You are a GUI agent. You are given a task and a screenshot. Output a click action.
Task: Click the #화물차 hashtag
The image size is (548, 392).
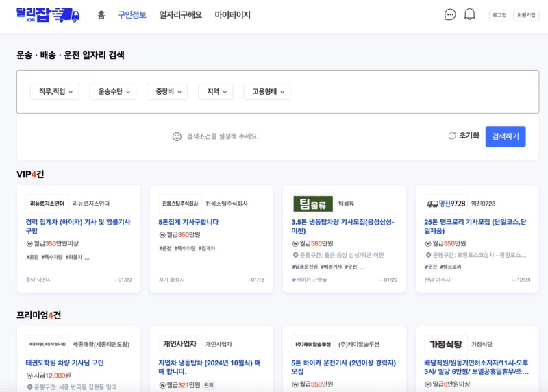74,258
